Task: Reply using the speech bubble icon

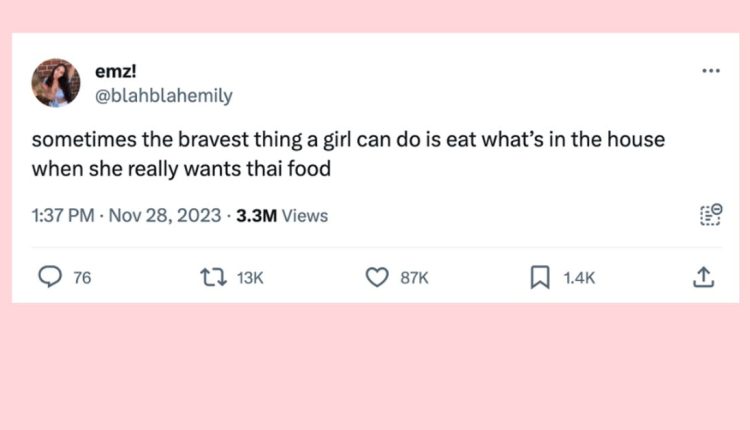Action: coord(51,278)
